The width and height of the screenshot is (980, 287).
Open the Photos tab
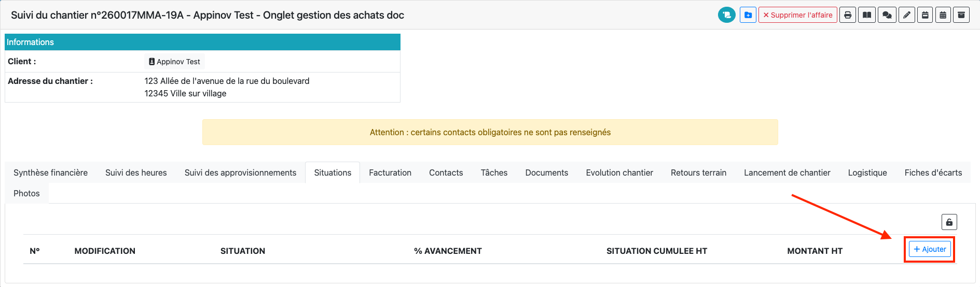tap(26, 193)
